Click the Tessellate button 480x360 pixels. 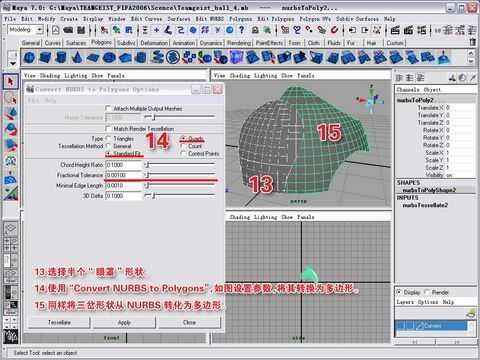59,322
